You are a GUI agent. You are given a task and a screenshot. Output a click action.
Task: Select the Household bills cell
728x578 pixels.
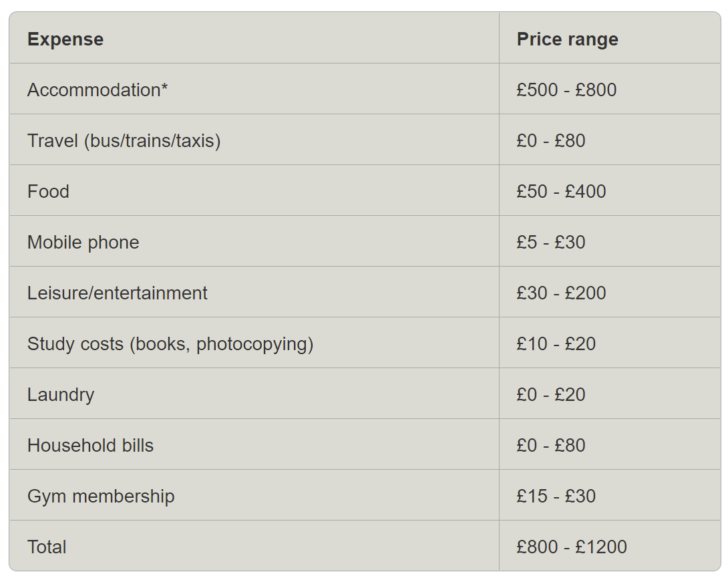(254, 444)
